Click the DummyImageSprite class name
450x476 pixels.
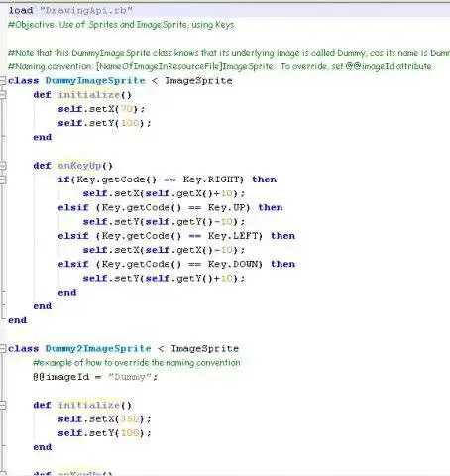(95, 81)
